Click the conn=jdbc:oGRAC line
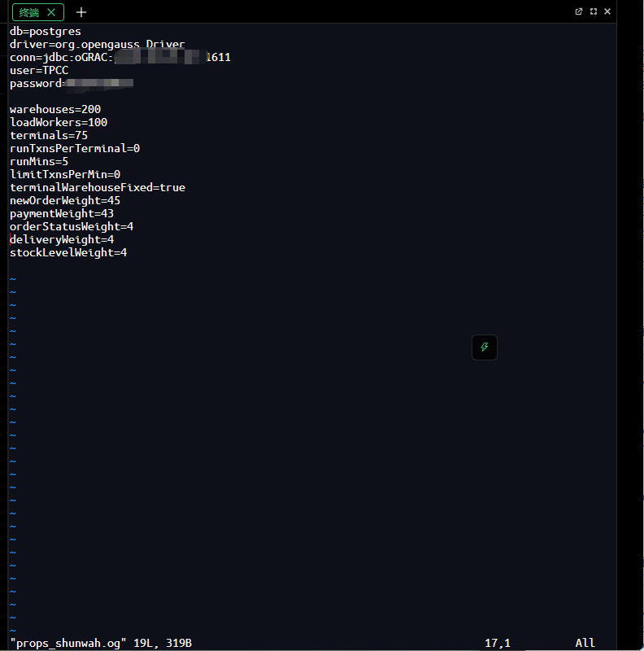Screen dimensions: 644x651 (120, 57)
